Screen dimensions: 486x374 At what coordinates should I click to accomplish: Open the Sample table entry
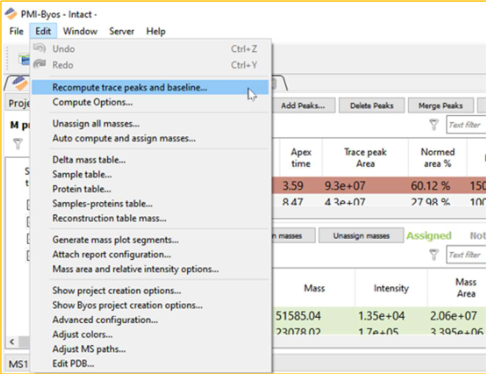pyautogui.click(x=150, y=174)
